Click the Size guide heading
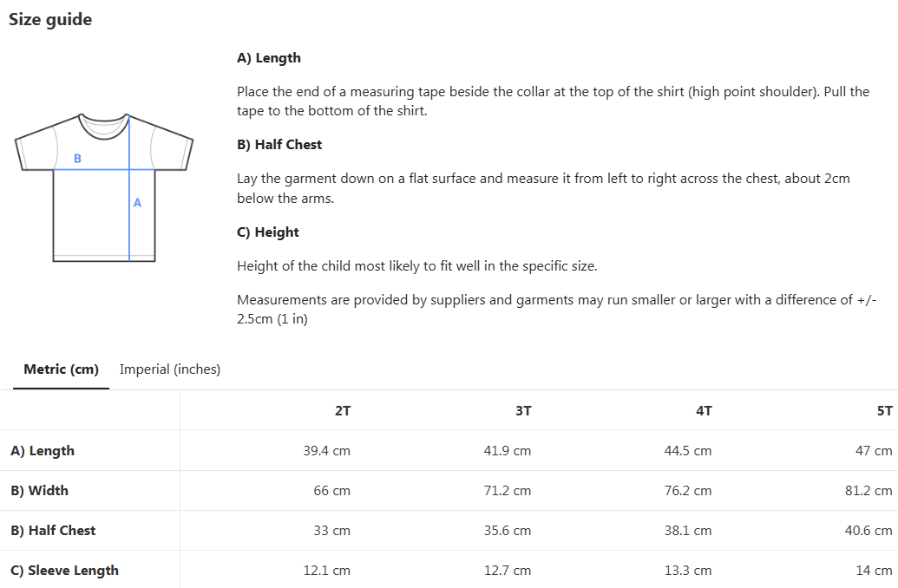This screenshot has height=588, width=898. pyautogui.click(x=50, y=19)
